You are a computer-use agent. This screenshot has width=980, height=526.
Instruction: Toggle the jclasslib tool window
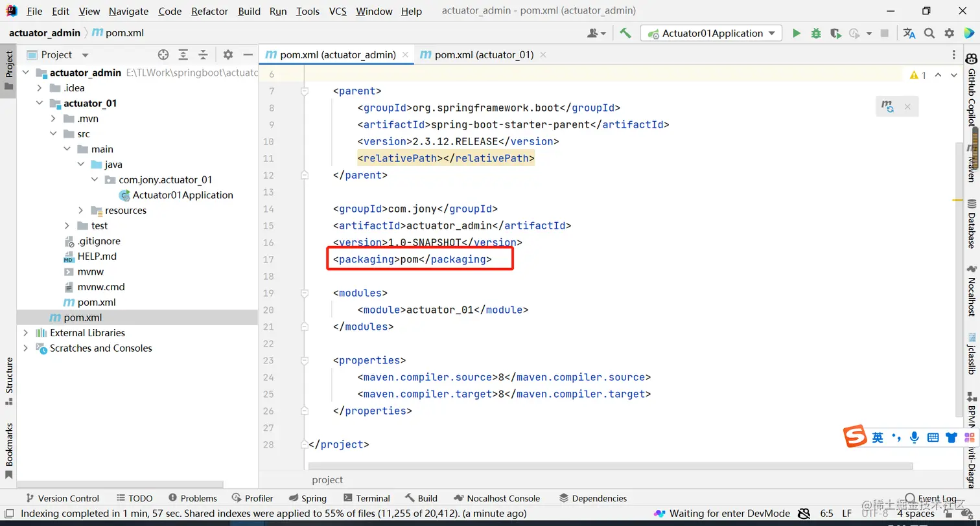pyautogui.click(x=972, y=354)
